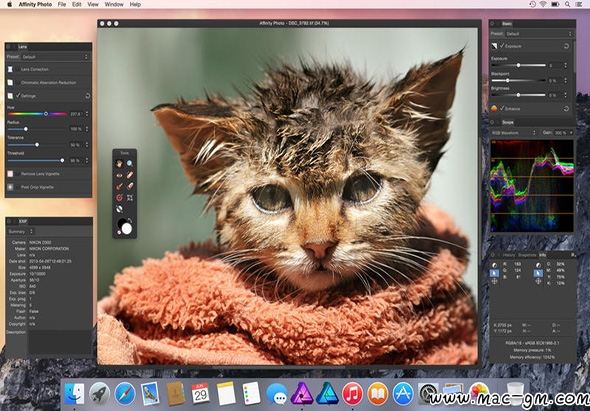Switch to the History tab
This screenshot has height=411, width=590.
[509, 255]
